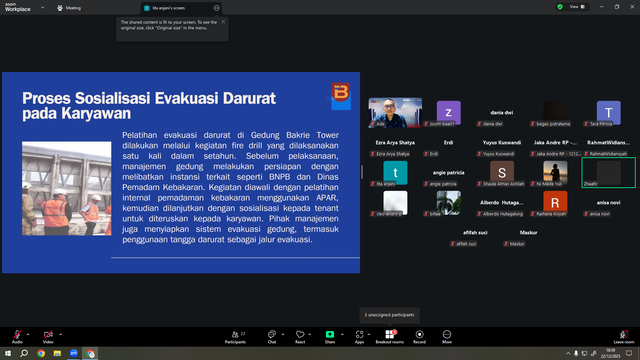Click the taskbar clock and date
This screenshot has height=360, width=640.
coord(610,353)
